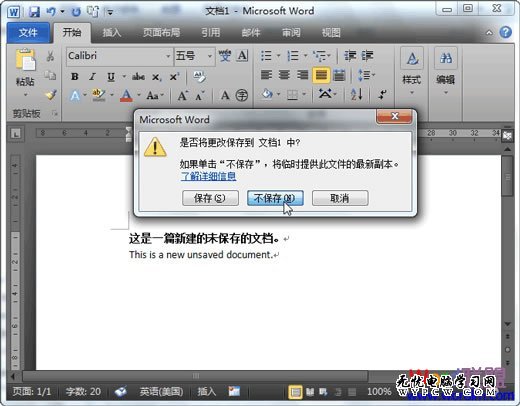Image resolution: width=520 pixels, height=406 pixels.
Task: Click the Show paragraph marks icon
Action: [x=382, y=95]
